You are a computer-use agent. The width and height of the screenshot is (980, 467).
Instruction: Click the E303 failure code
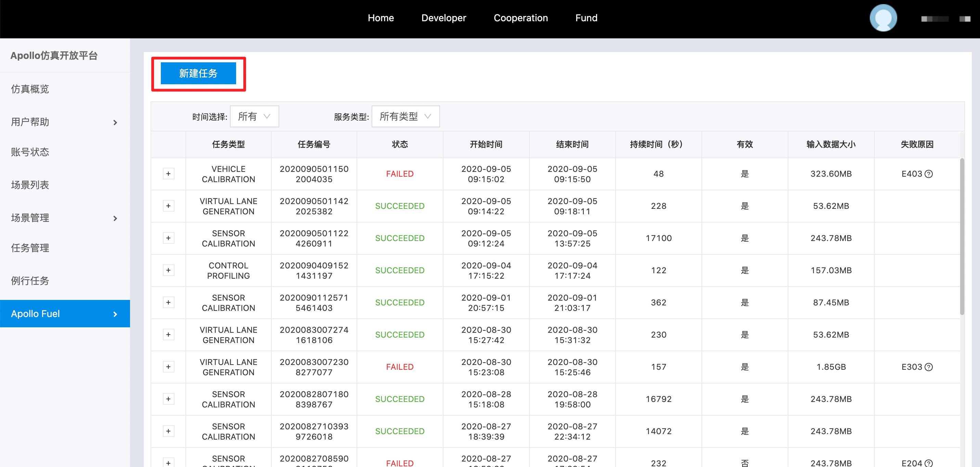[912, 367]
